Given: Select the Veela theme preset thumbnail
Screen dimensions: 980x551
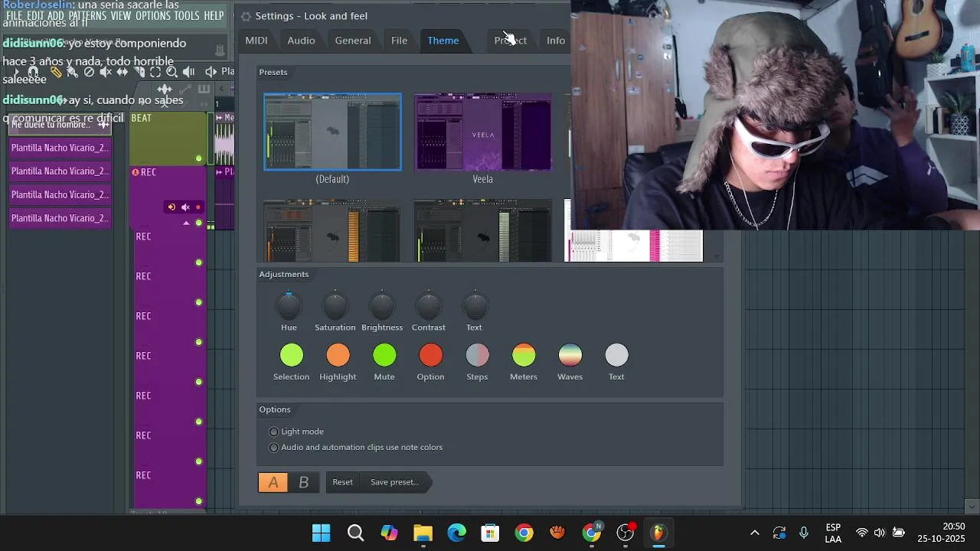Looking at the screenshot, I should point(483,132).
